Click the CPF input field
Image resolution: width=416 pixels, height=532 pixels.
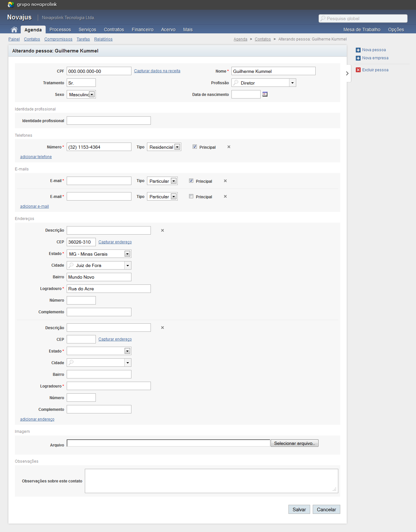(99, 71)
